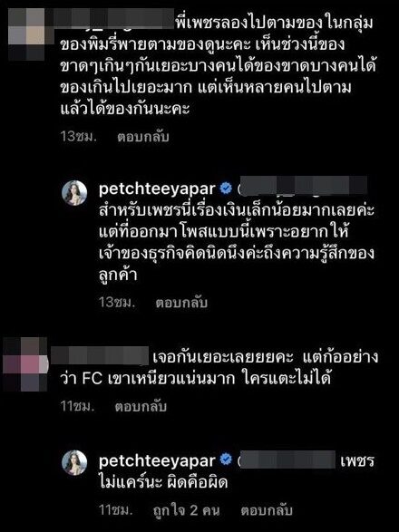Click ตอบกลับ under the FC comment

pyautogui.click(x=141, y=406)
